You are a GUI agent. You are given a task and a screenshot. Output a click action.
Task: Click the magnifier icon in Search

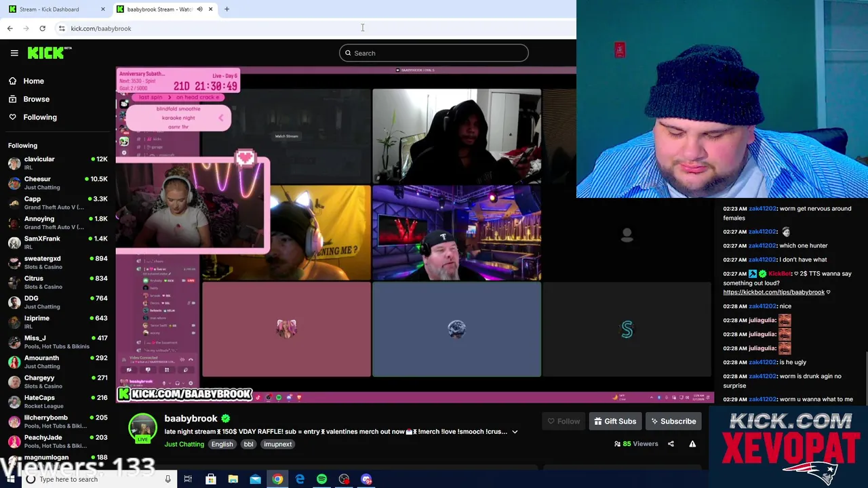pos(348,53)
